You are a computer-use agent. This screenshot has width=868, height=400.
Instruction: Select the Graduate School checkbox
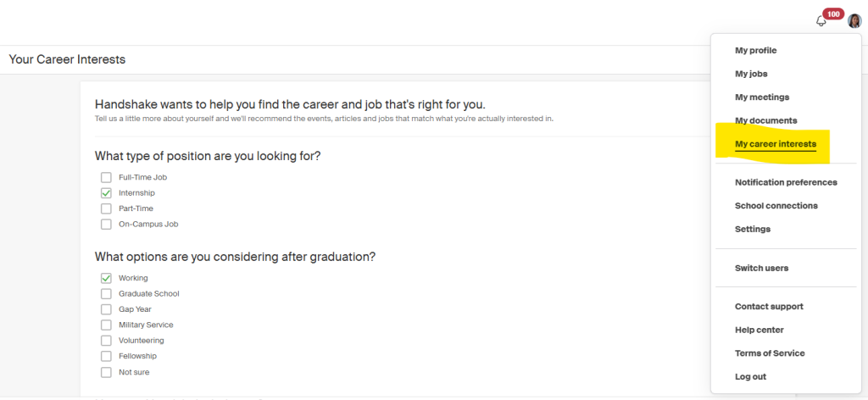click(x=106, y=294)
